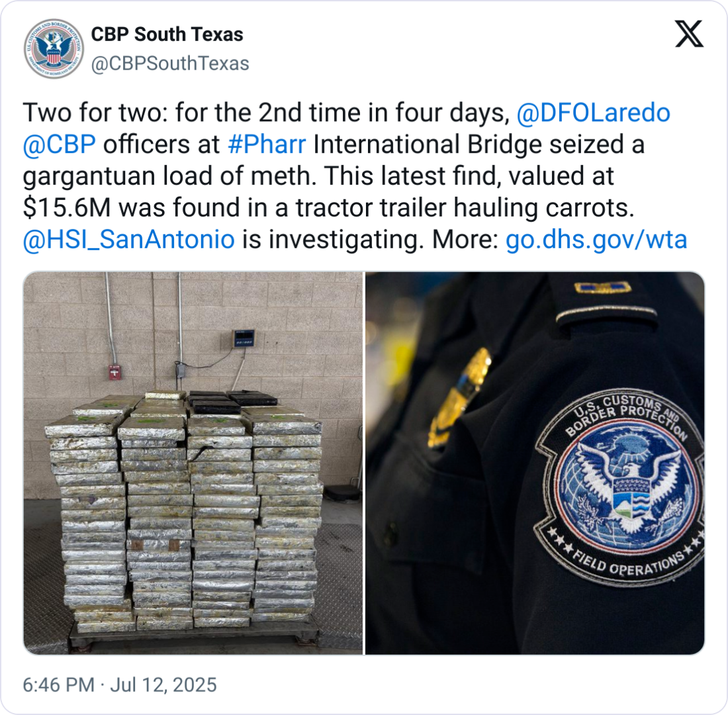The width and height of the screenshot is (728, 715).
Task: Follow the @CBP mention link
Action: (x=60, y=144)
